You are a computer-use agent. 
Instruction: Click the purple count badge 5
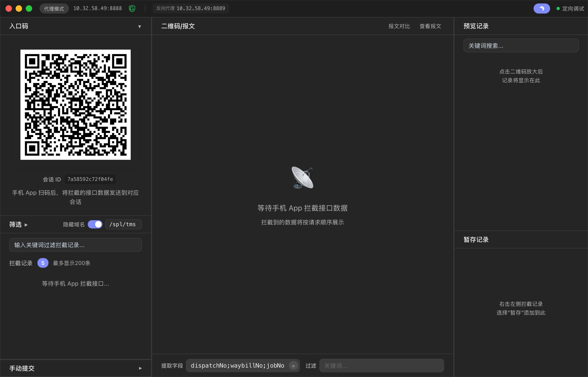[43, 263]
